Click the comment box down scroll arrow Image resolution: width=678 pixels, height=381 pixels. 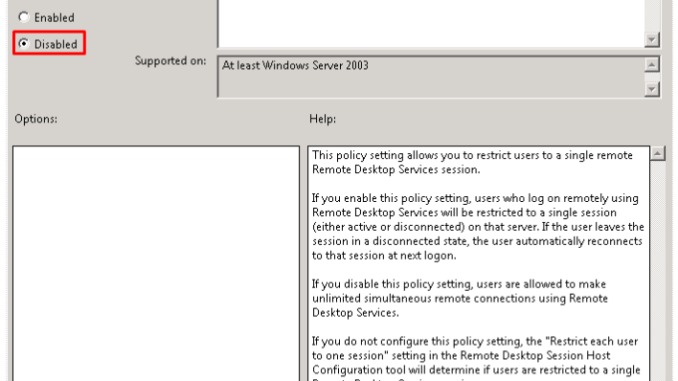651,39
